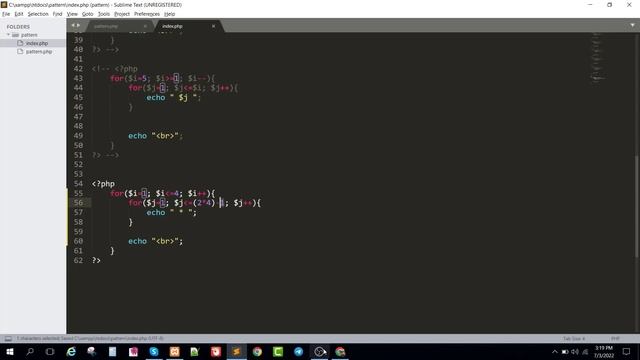Open the green Camtasia taskbar icon
640x360 pixels.
tap(278, 351)
